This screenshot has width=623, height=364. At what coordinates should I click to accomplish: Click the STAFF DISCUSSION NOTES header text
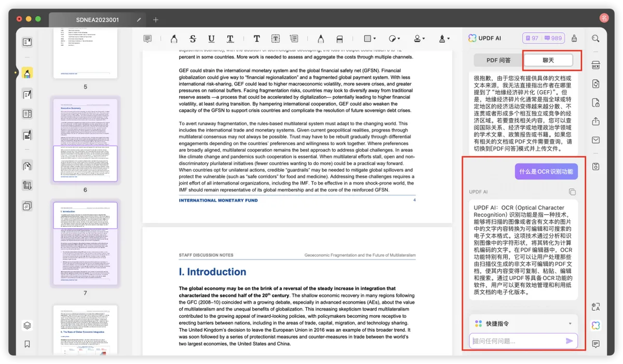coord(206,255)
